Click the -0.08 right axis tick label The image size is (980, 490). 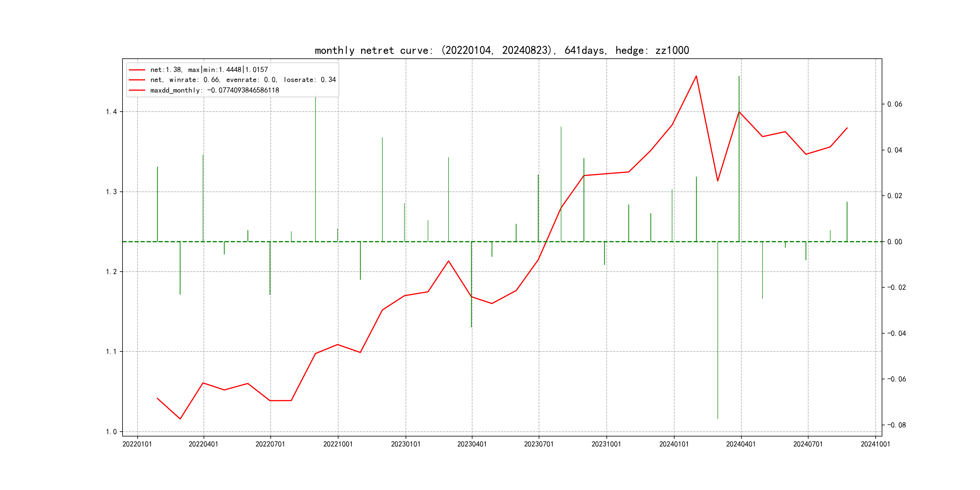896,425
